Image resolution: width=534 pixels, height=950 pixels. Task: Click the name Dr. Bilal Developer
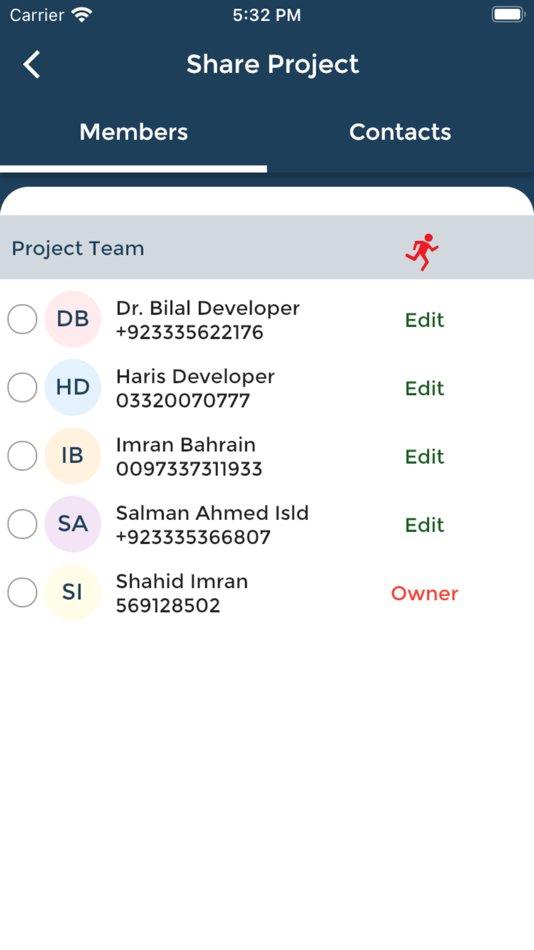pyautogui.click(x=208, y=308)
